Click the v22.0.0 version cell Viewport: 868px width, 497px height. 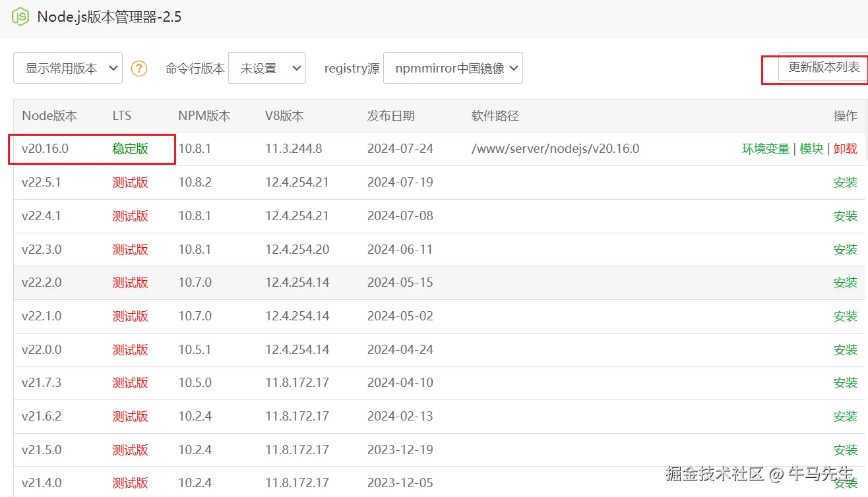(42, 350)
